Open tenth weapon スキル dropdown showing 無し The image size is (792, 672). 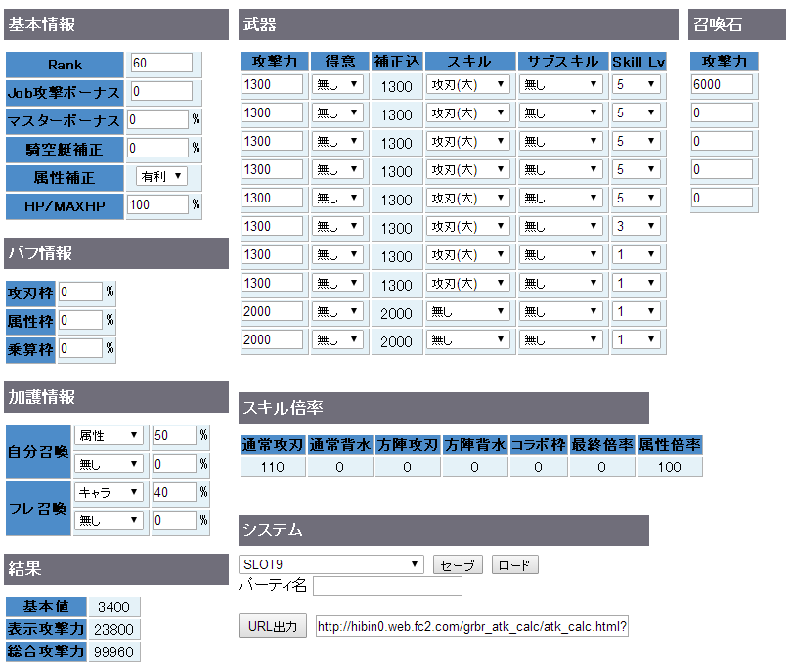468,339
